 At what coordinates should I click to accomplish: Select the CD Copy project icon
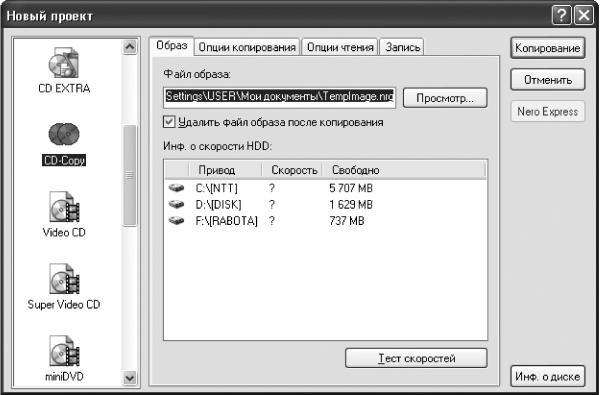(64, 135)
